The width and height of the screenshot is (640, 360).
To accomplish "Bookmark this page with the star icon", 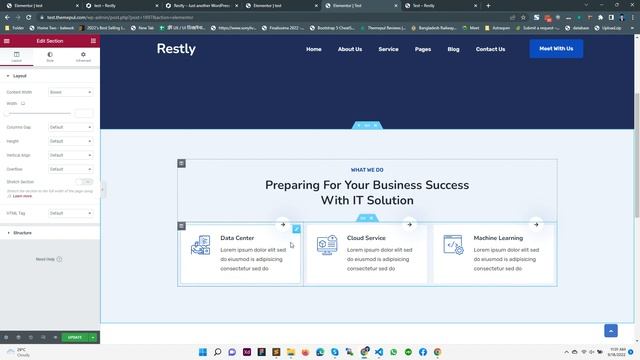I will click(x=523, y=18).
